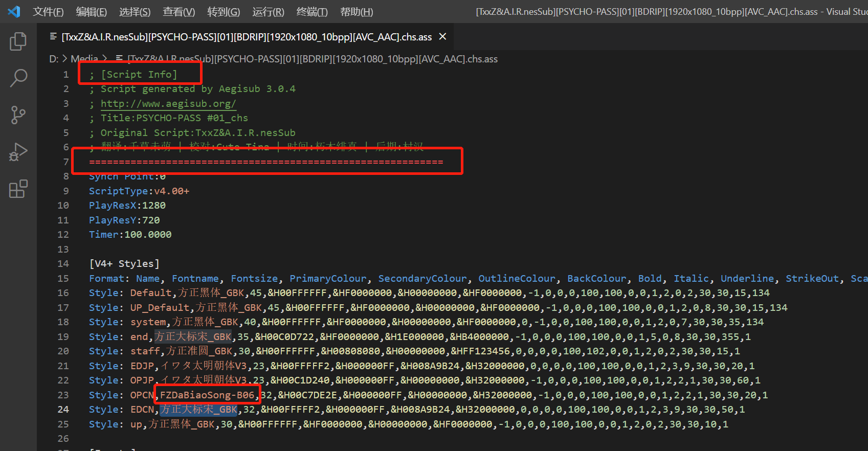The height and width of the screenshot is (451, 868).
Task: Click the 'Title:PSYCHO-PASS #01_chs' line
Action: tap(174, 118)
